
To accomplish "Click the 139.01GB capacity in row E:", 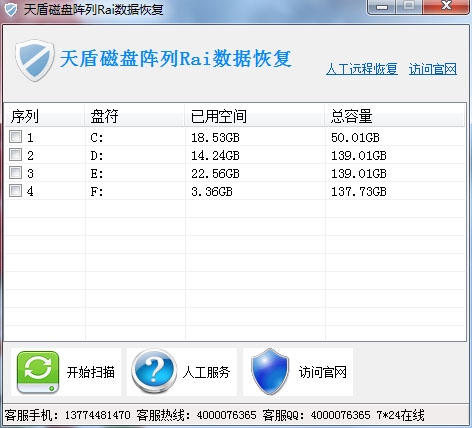I will point(359,174).
